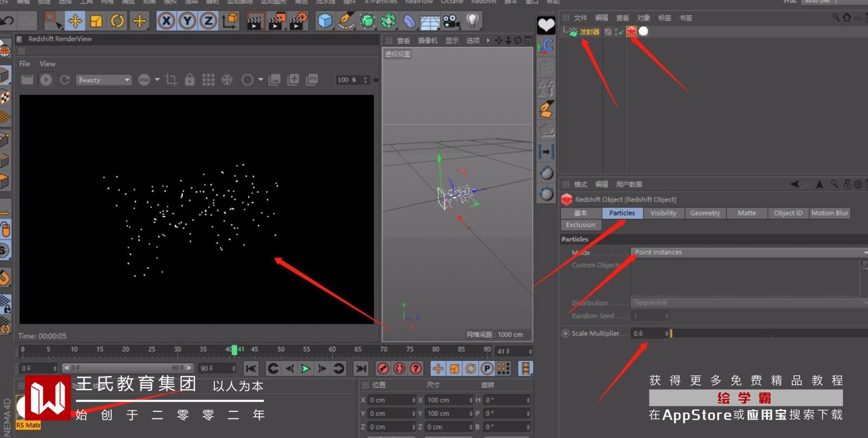This screenshot has height=438, width=868.
Task: Switch to the Visibility tab
Action: 663,213
